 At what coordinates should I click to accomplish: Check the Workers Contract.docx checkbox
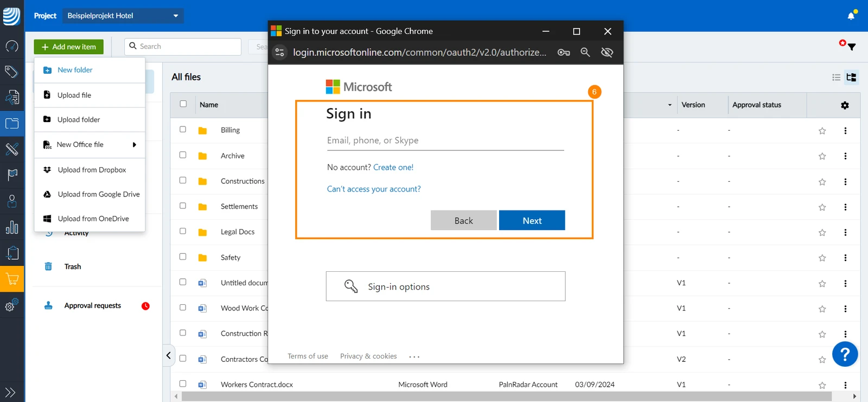click(183, 384)
